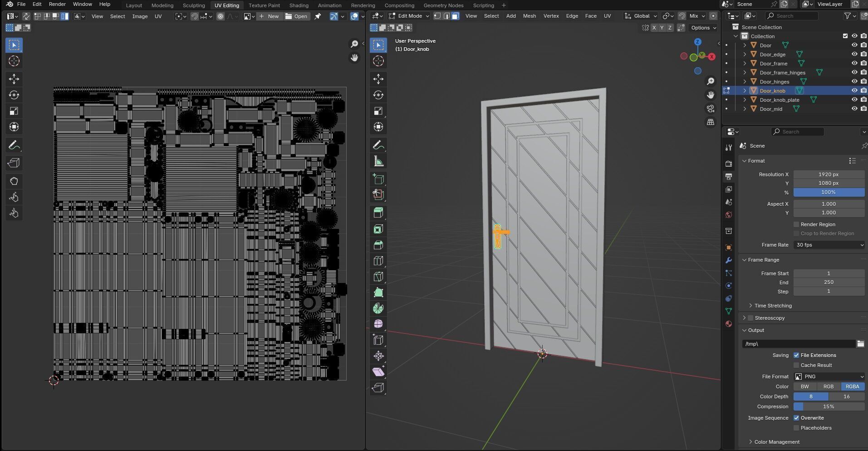Click the pin image icon in the UV editor header
This screenshot has width=868, height=451.
click(318, 16)
